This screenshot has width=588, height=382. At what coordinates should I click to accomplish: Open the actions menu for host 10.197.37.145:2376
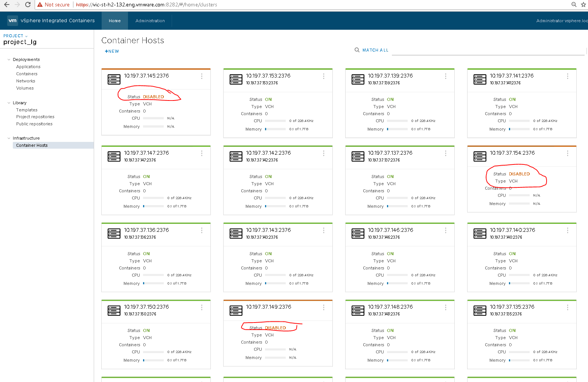coord(202,76)
